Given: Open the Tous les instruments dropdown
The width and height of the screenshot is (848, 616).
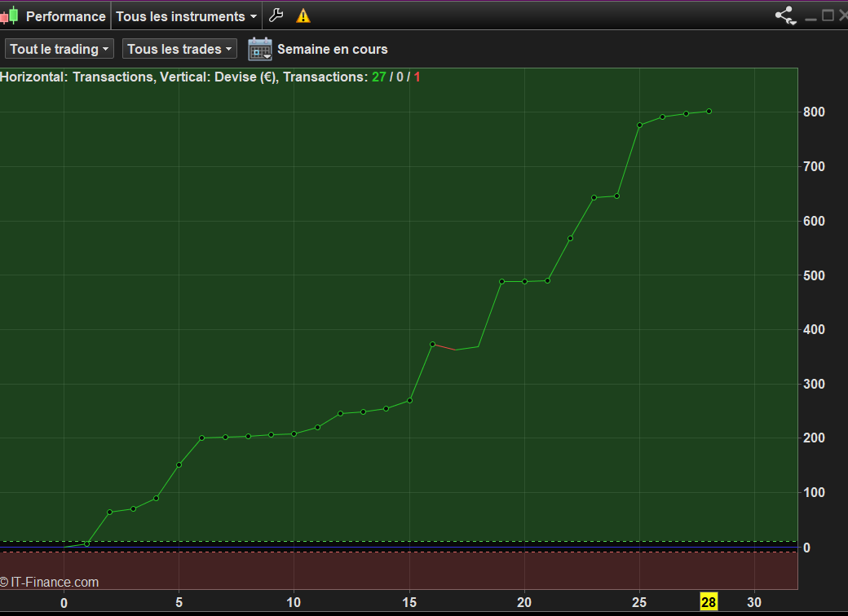Looking at the screenshot, I should pyautogui.click(x=186, y=16).
